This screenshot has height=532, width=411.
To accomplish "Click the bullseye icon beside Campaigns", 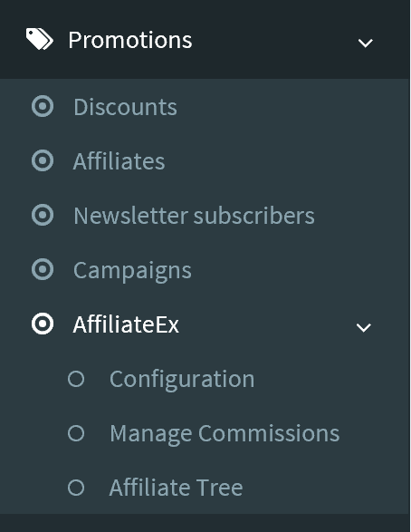I will tap(43, 269).
